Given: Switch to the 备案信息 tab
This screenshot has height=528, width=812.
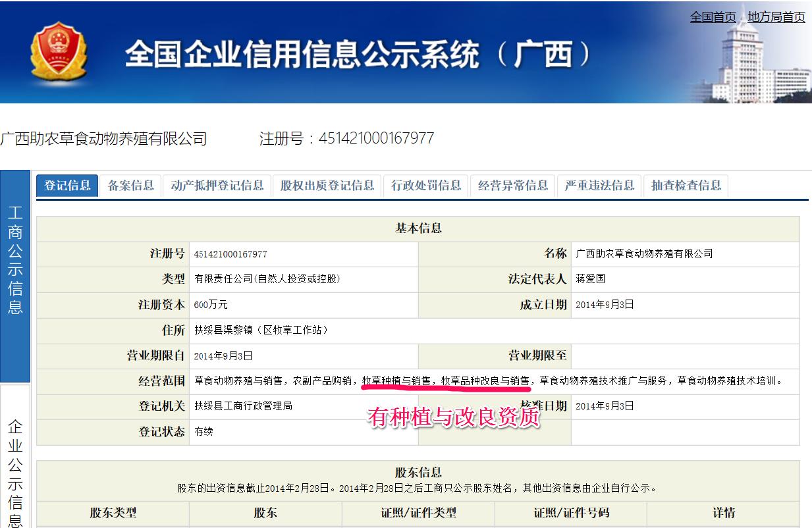Looking at the screenshot, I should pos(130,186).
